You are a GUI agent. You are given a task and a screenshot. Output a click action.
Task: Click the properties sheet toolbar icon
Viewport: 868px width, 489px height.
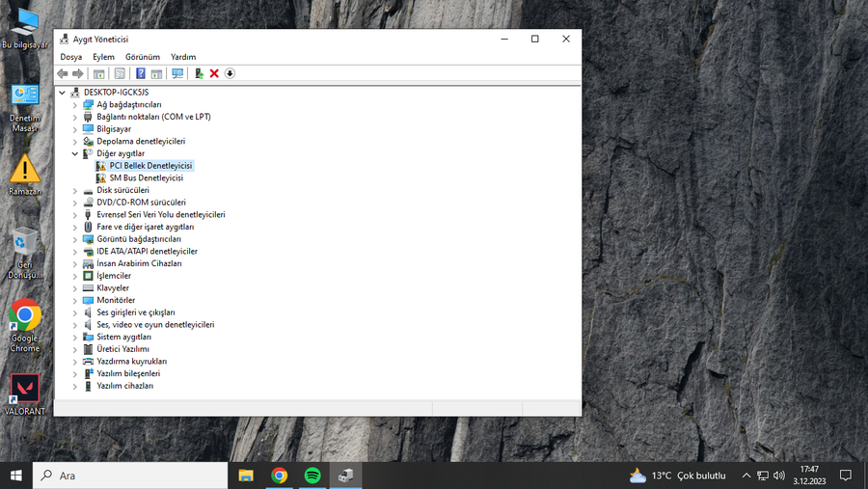coord(120,73)
